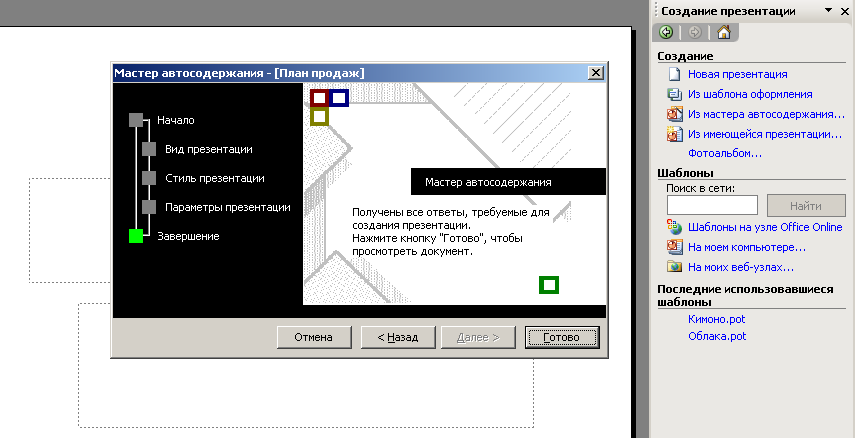Click the New presentation document icon

tap(675, 74)
